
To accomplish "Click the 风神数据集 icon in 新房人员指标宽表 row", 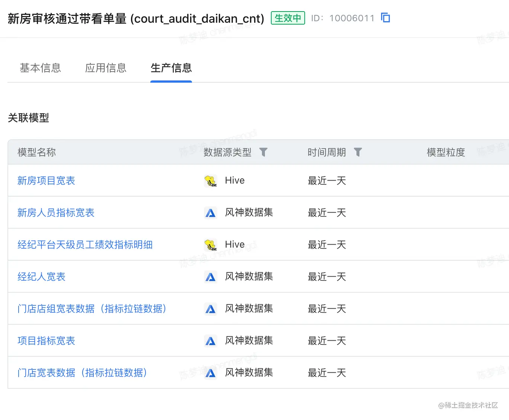I will 211,213.
